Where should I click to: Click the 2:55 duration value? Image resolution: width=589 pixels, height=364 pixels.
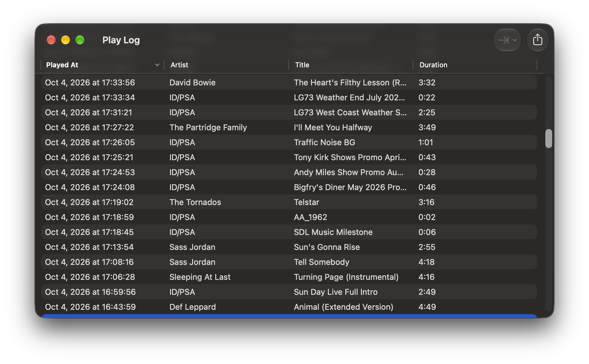(x=427, y=247)
